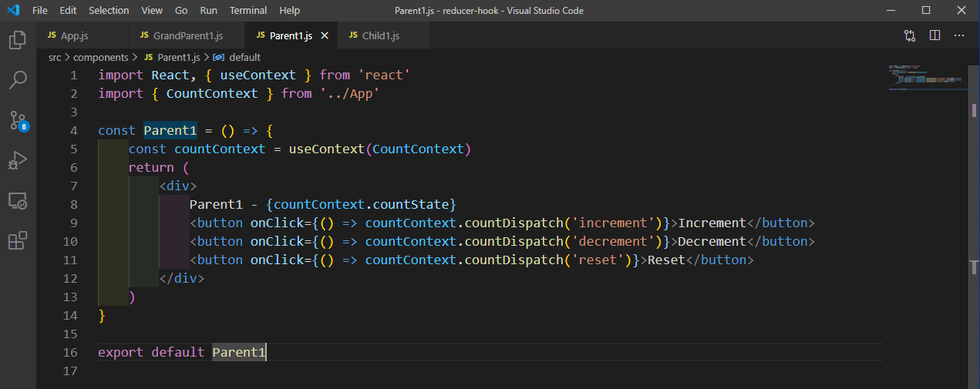Switch to the GrandParent1.js tab

tap(187, 35)
